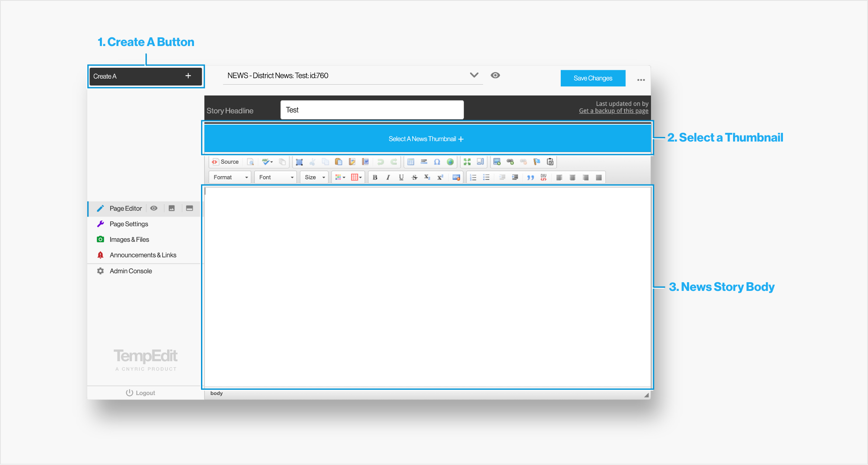Toggle Bold formatting
Screen dimensions: 868x465
coord(375,178)
